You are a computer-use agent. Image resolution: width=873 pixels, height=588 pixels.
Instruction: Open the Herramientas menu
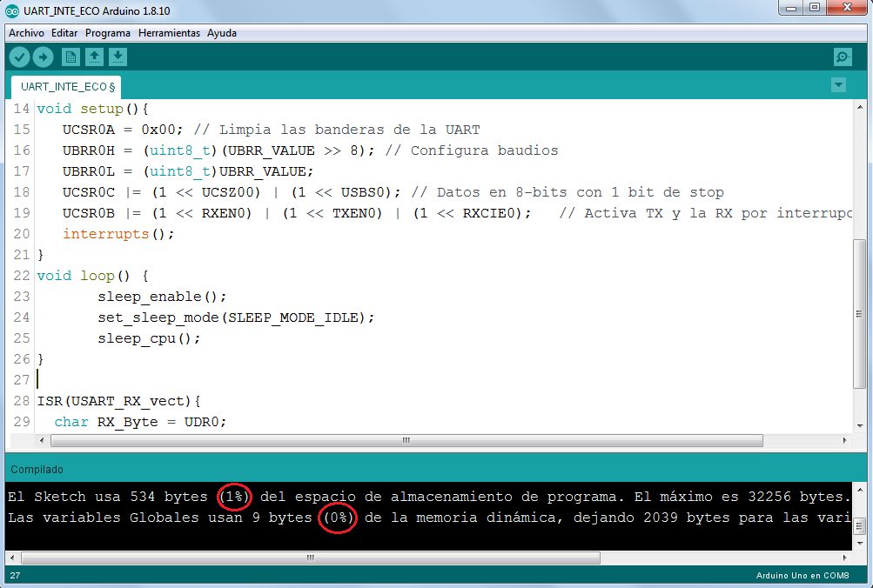tap(169, 33)
